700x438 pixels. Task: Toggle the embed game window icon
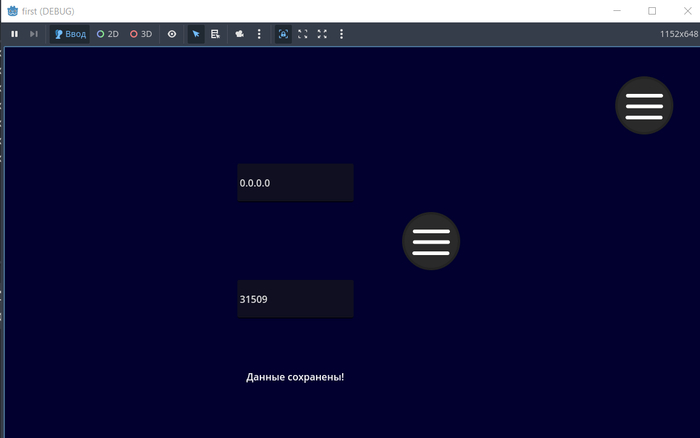[x=283, y=34]
